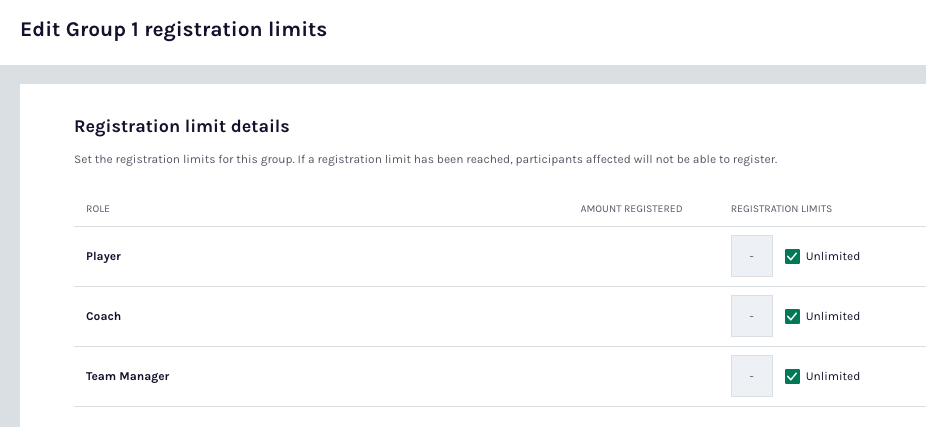This screenshot has height=427, width=926.
Task: Click the Unlimited label in Coach row
Action: tap(832, 316)
